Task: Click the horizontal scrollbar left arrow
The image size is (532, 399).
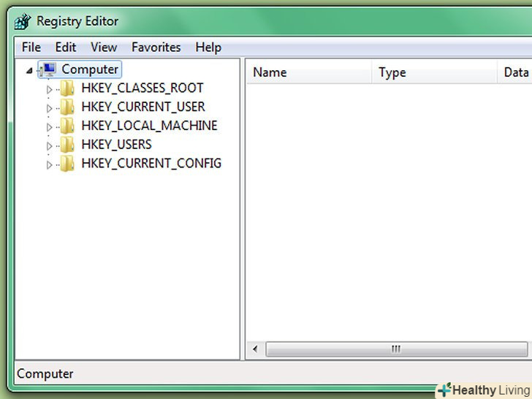Action: (255, 349)
